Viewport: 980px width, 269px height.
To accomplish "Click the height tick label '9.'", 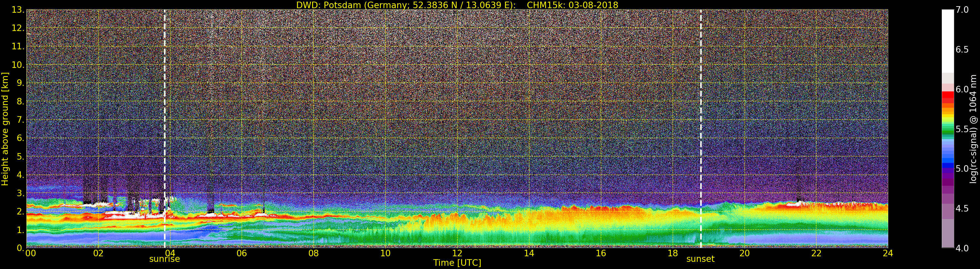I will point(20,83).
